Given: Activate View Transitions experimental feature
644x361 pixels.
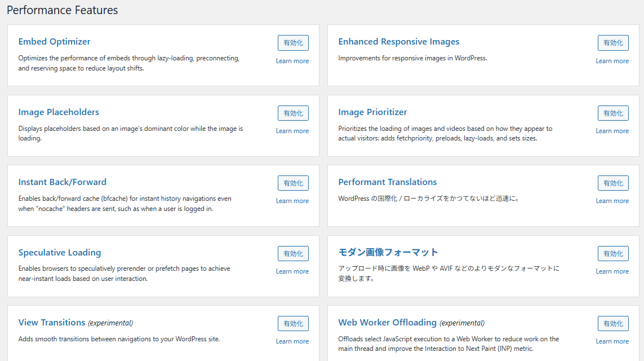Looking at the screenshot, I should pyautogui.click(x=293, y=324).
